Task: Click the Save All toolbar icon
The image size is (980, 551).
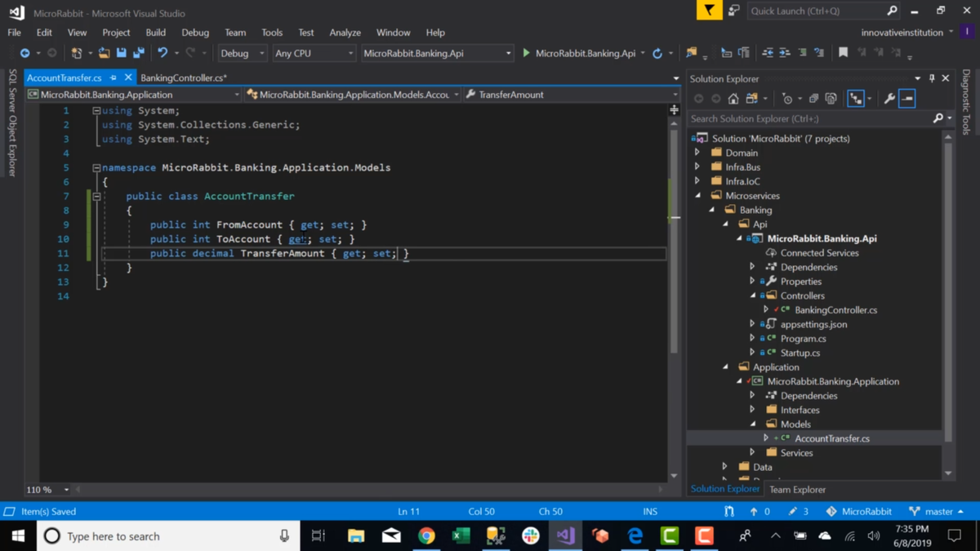Action: point(139,53)
